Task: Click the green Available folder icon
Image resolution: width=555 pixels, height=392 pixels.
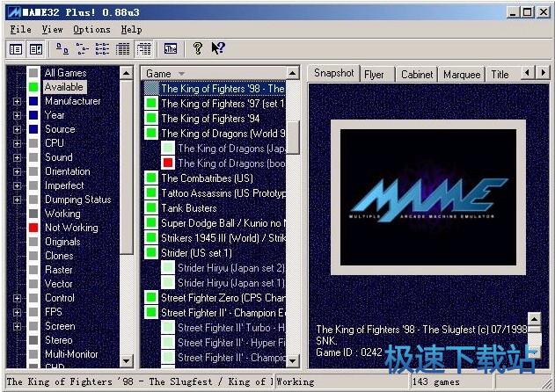Action: pos(33,87)
